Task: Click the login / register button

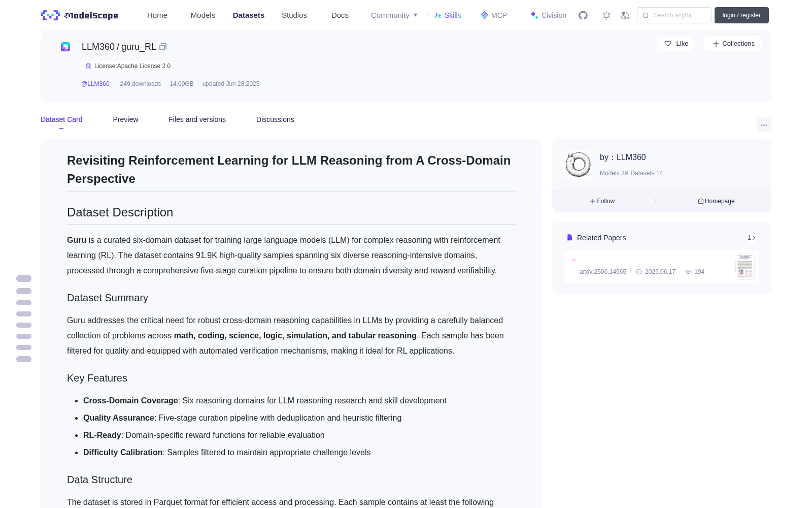Action: click(741, 15)
